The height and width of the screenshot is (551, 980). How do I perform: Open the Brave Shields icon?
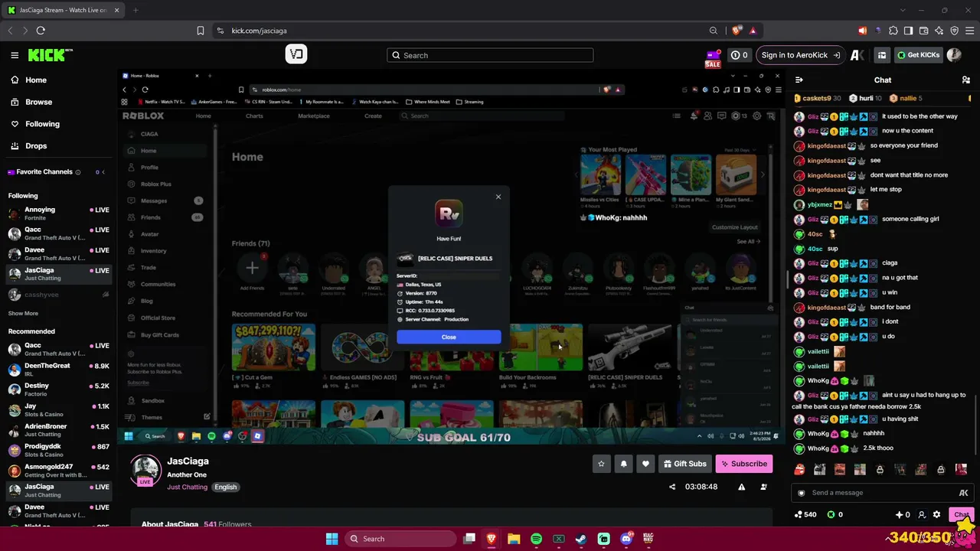(x=737, y=31)
